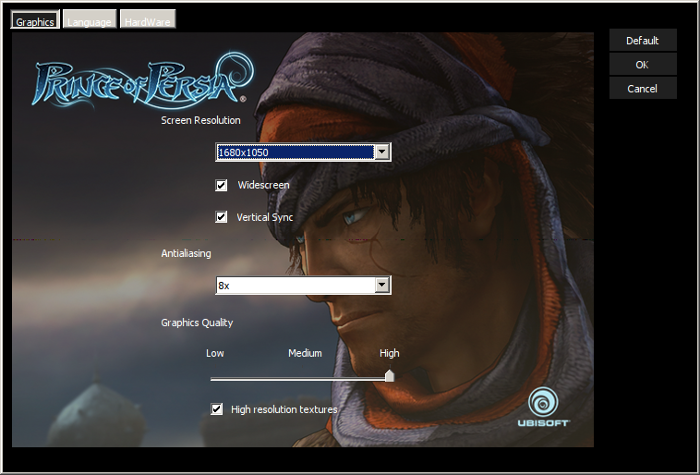Viewport: 700px width, 475px height.
Task: Click the Cancel button
Action: (x=643, y=88)
